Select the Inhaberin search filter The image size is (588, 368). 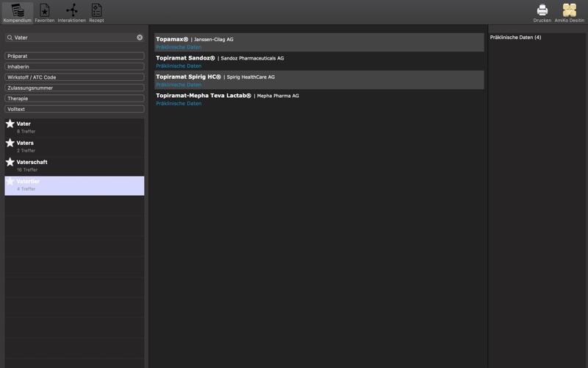point(74,66)
